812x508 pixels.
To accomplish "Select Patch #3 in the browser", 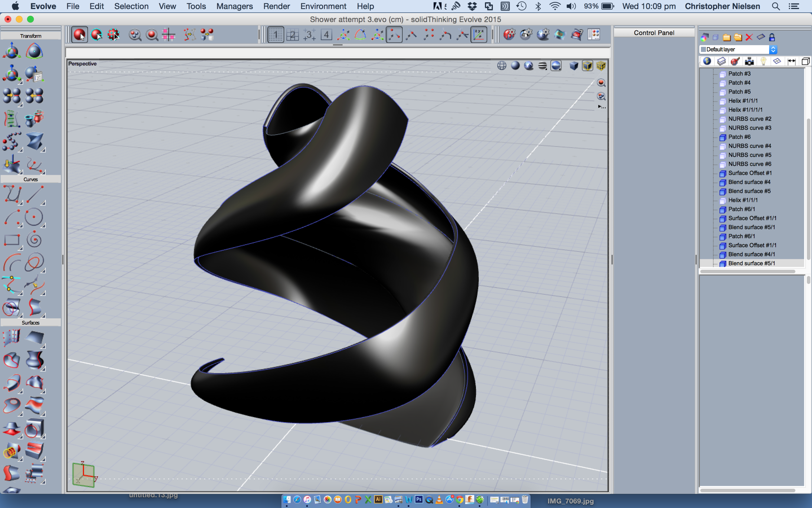I will pyautogui.click(x=739, y=73).
